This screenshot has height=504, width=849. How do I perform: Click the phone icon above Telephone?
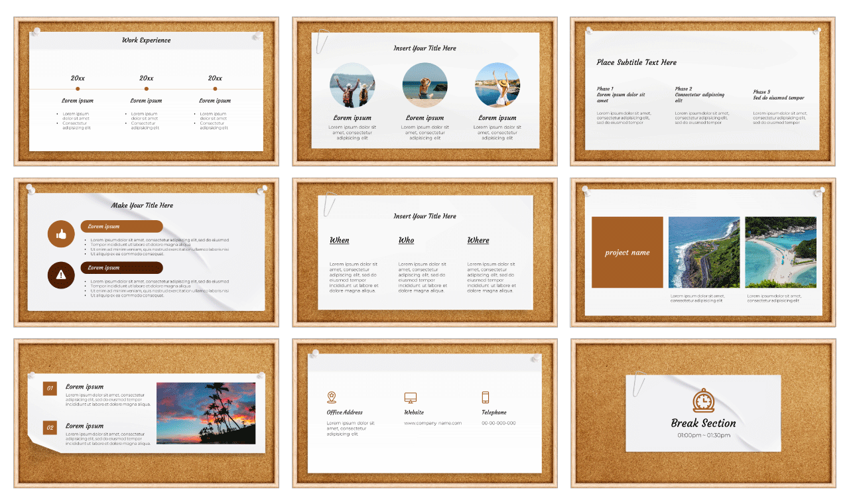486,397
